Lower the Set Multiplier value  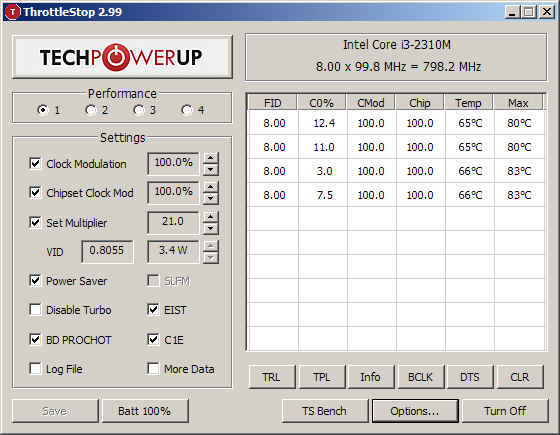coord(211,229)
